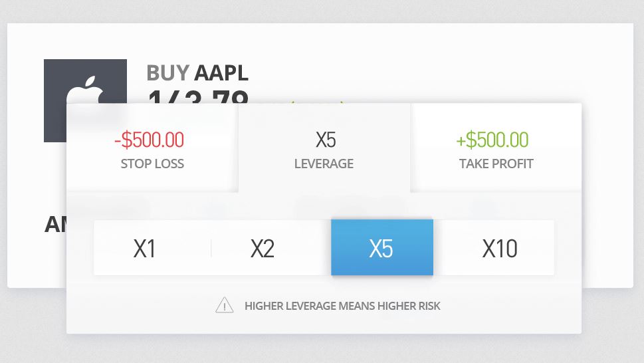Select X1 leverage option
The image size is (644, 363).
click(x=145, y=248)
